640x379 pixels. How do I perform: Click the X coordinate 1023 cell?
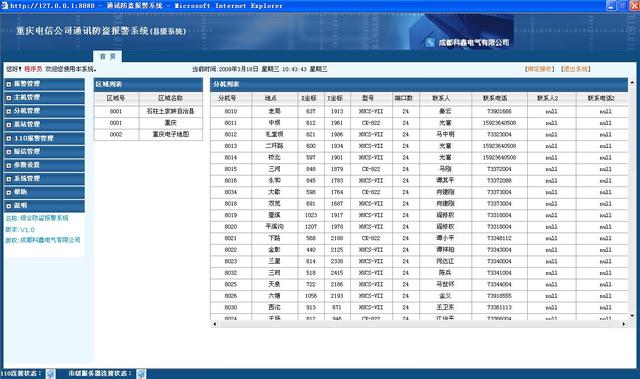click(311, 215)
